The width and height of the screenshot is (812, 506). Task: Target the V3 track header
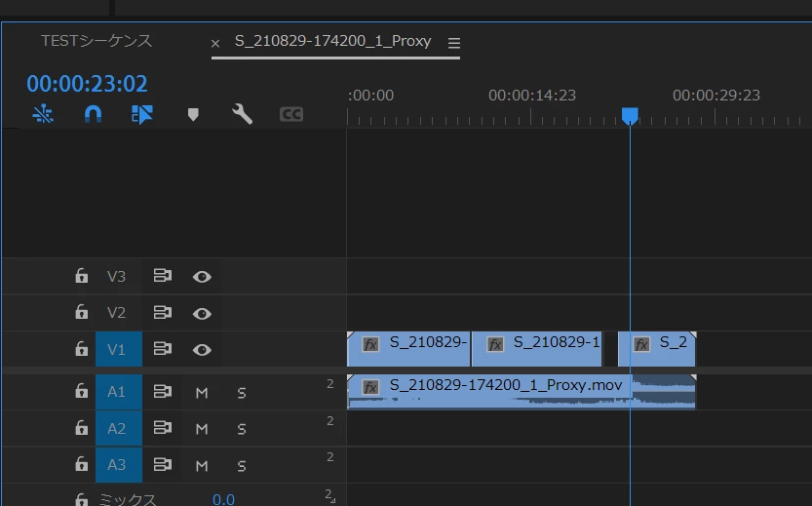[117, 277]
